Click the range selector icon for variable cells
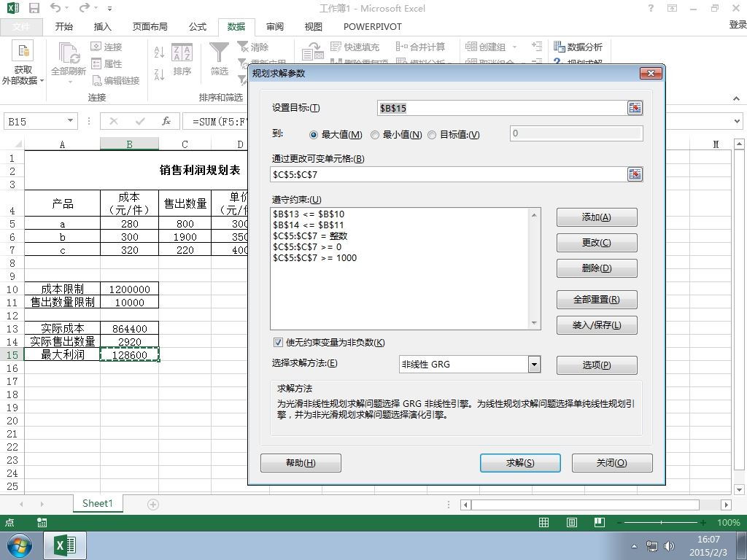 635,174
